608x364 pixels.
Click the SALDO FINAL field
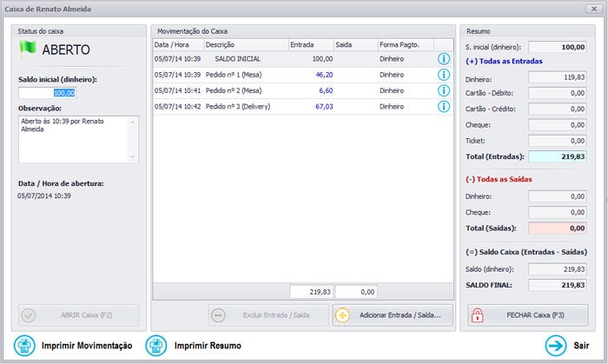click(x=558, y=285)
